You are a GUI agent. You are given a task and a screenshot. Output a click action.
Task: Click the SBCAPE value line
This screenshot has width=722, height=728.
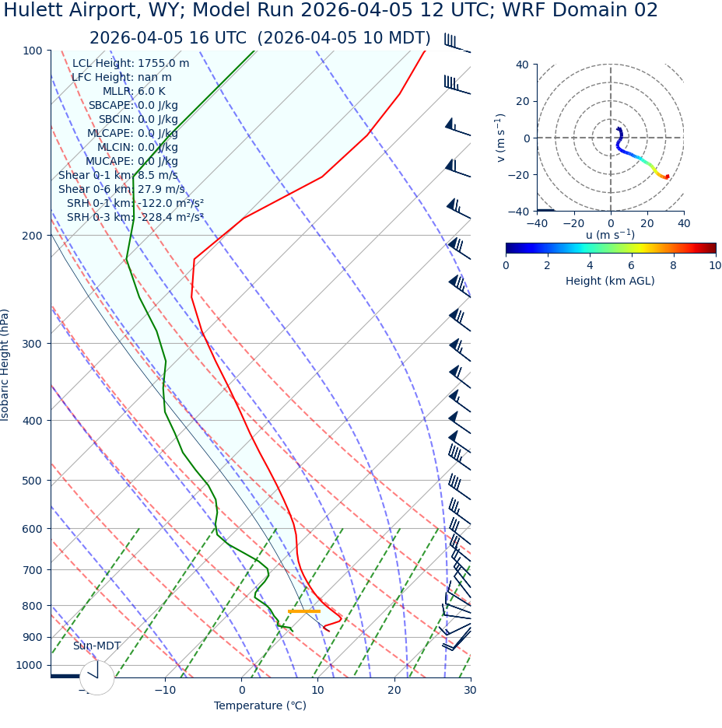(x=133, y=105)
